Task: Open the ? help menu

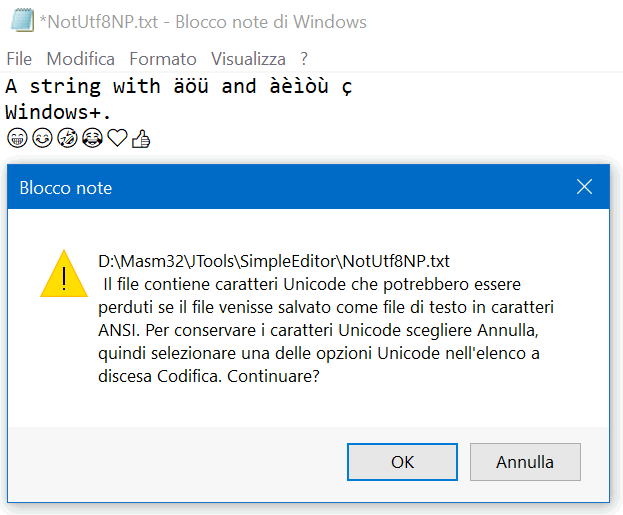Action: 304,59
